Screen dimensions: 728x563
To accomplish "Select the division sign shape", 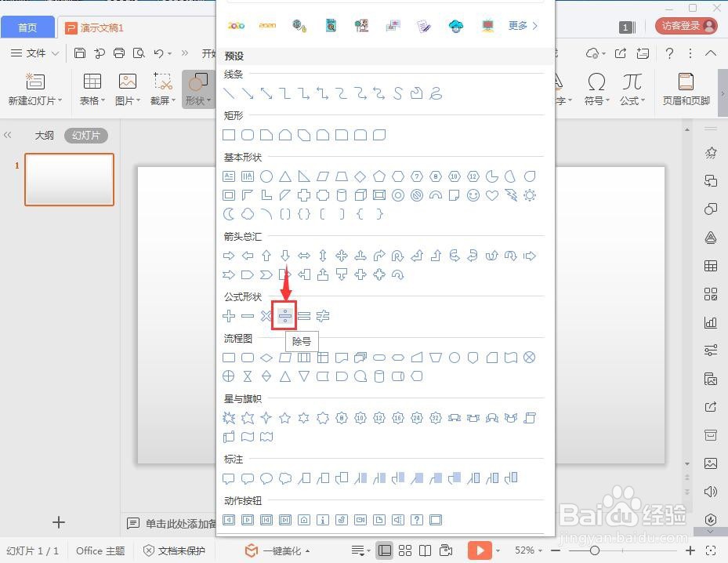I will 284,316.
